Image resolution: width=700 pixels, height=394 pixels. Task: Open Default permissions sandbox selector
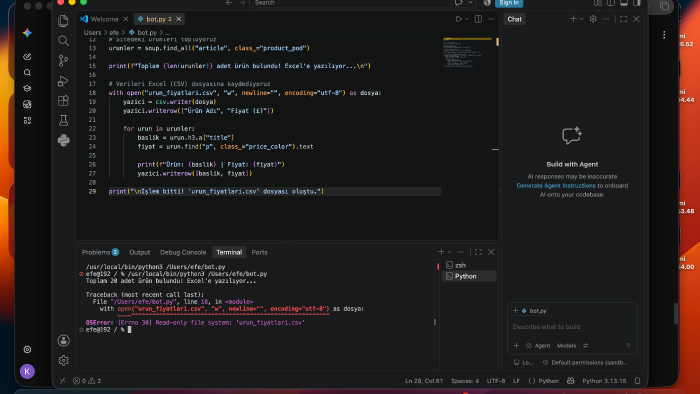tap(586, 362)
